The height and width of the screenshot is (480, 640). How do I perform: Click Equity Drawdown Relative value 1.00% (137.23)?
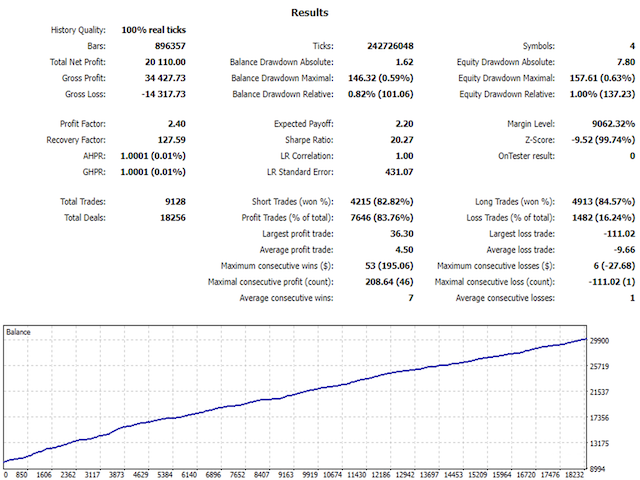pos(602,94)
